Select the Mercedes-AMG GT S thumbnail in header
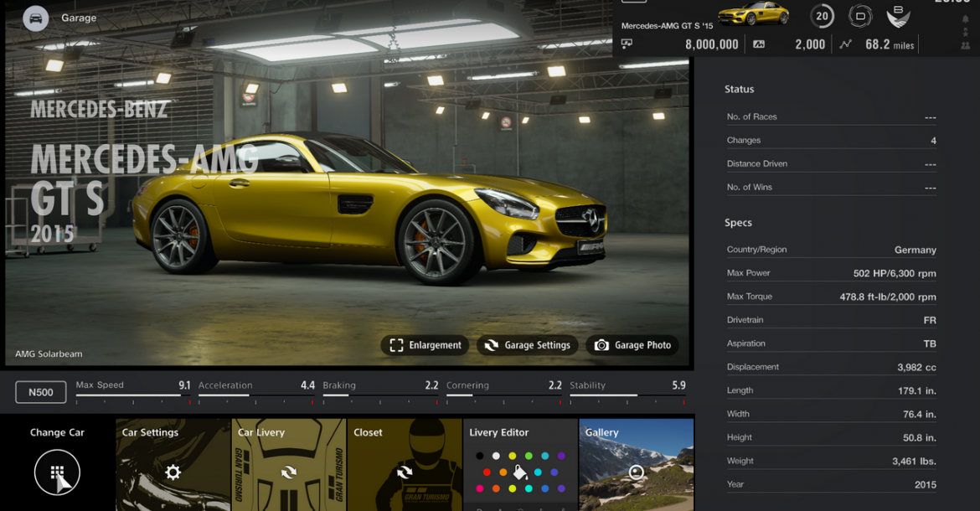 click(x=753, y=13)
